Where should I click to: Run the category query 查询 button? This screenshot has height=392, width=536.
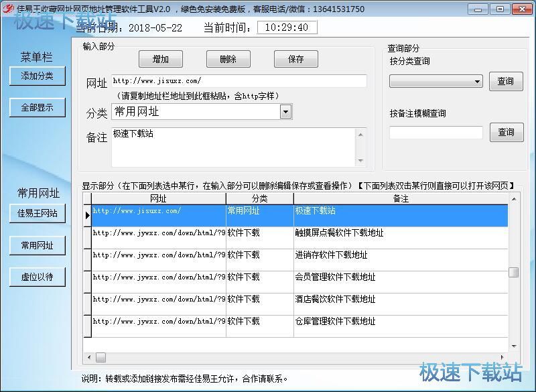(x=506, y=81)
